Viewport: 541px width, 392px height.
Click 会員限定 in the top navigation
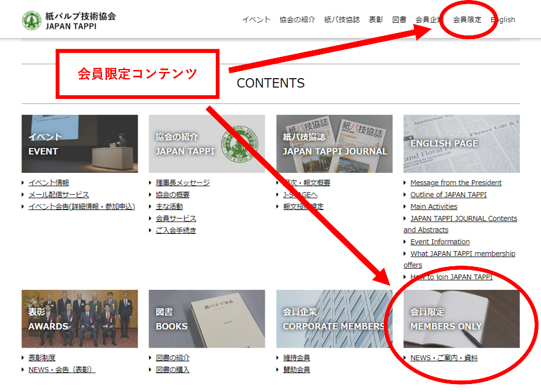coord(467,20)
